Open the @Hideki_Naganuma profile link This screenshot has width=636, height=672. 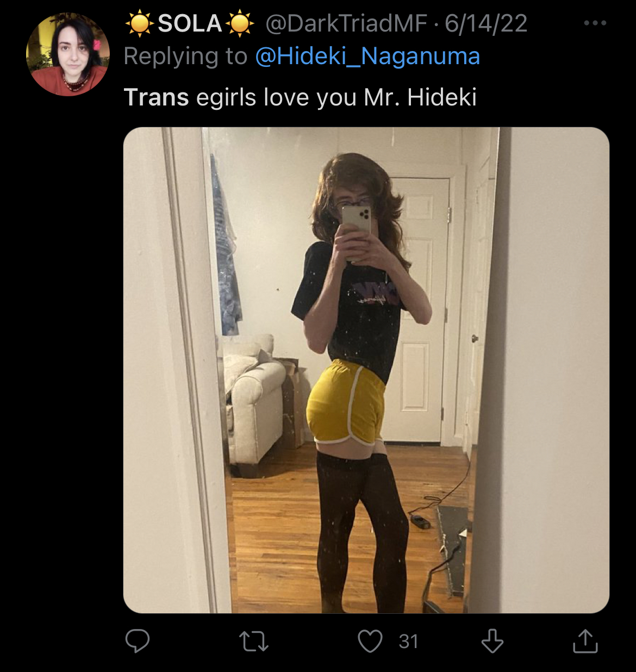click(367, 57)
